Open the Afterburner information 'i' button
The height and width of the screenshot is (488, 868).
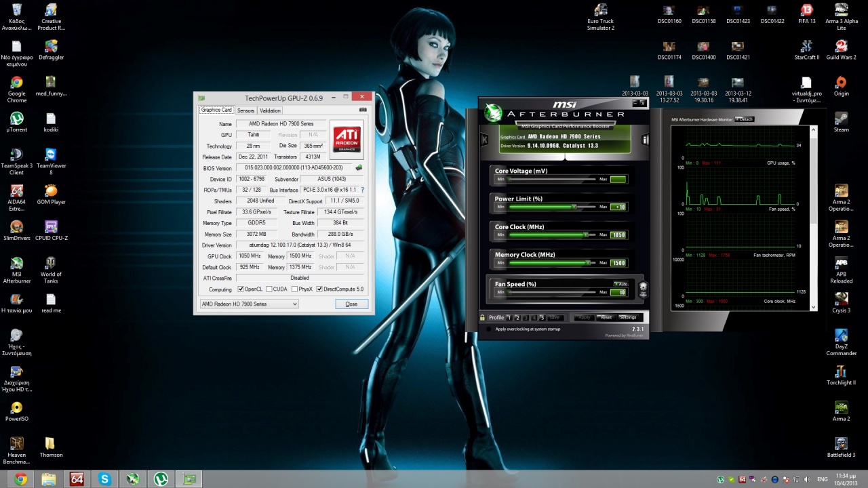click(x=644, y=140)
